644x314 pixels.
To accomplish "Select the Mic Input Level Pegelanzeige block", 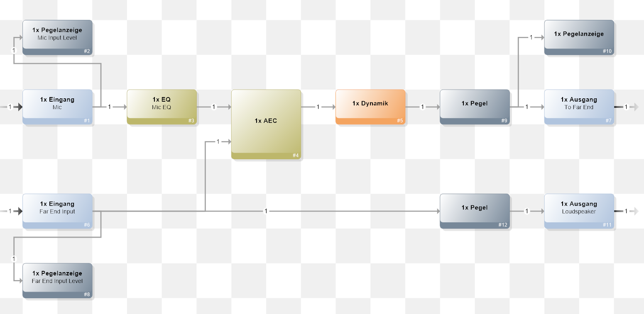I will 57,37.
